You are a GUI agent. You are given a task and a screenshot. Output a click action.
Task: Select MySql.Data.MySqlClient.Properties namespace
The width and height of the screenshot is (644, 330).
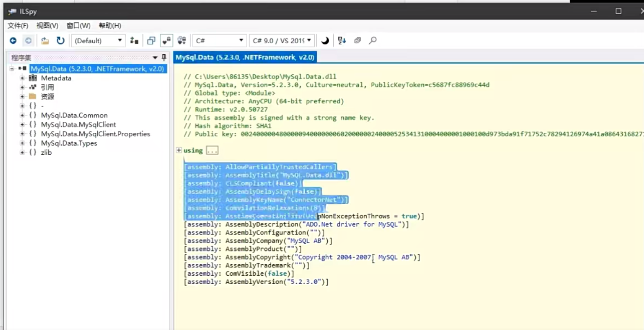[96, 134]
